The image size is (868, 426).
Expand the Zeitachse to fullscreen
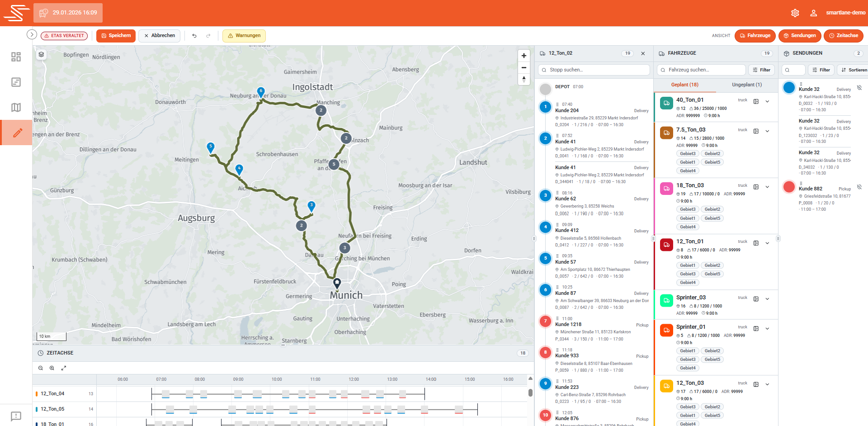pyautogui.click(x=64, y=368)
